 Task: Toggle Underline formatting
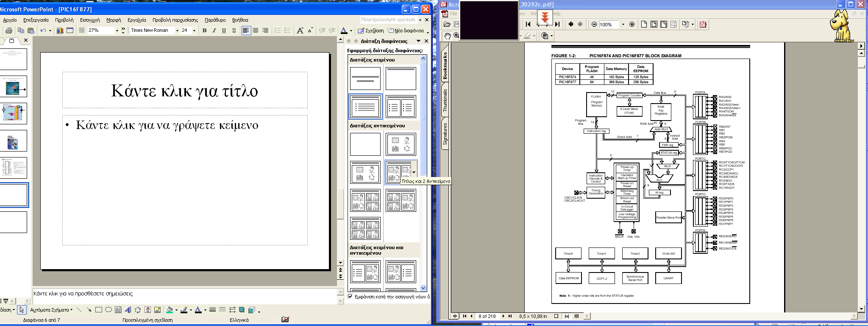pos(224,31)
